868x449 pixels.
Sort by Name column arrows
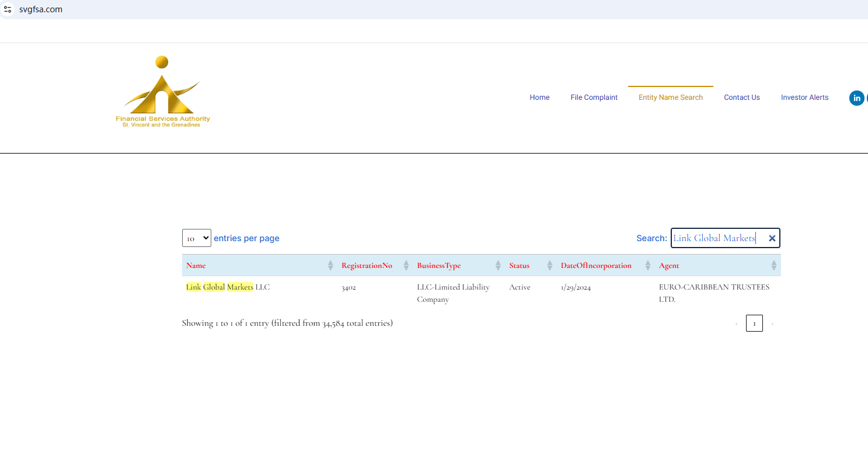pos(330,266)
